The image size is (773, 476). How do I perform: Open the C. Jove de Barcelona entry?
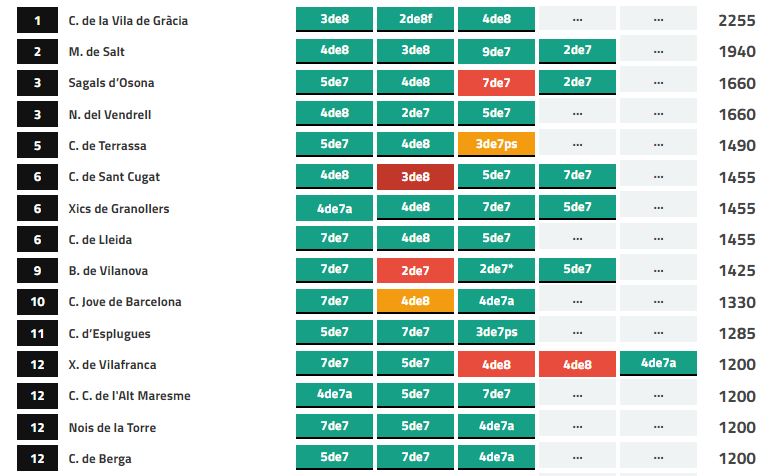tap(125, 302)
